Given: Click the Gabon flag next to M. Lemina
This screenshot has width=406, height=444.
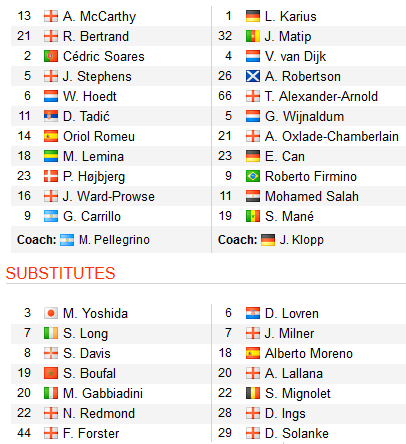Looking at the screenshot, I should pyautogui.click(x=51, y=156).
